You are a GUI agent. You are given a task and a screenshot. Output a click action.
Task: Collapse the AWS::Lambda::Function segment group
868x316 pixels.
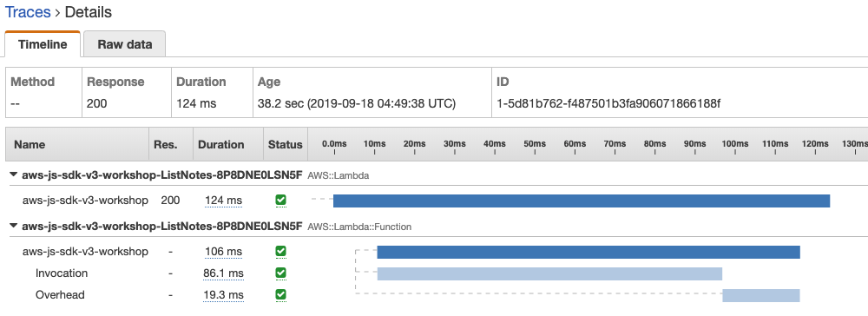pyautogui.click(x=14, y=227)
